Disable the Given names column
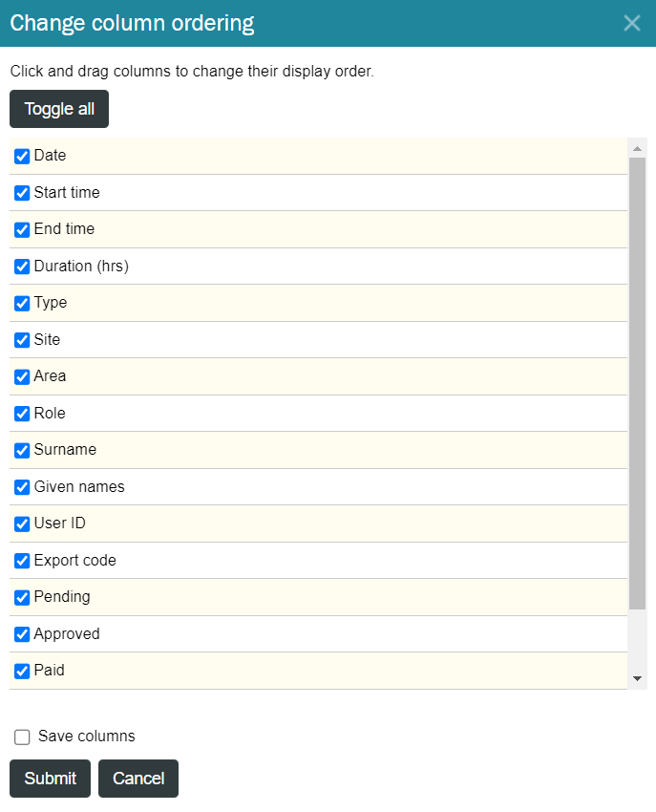The height and width of the screenshot is (812, 656). [22, 487]
